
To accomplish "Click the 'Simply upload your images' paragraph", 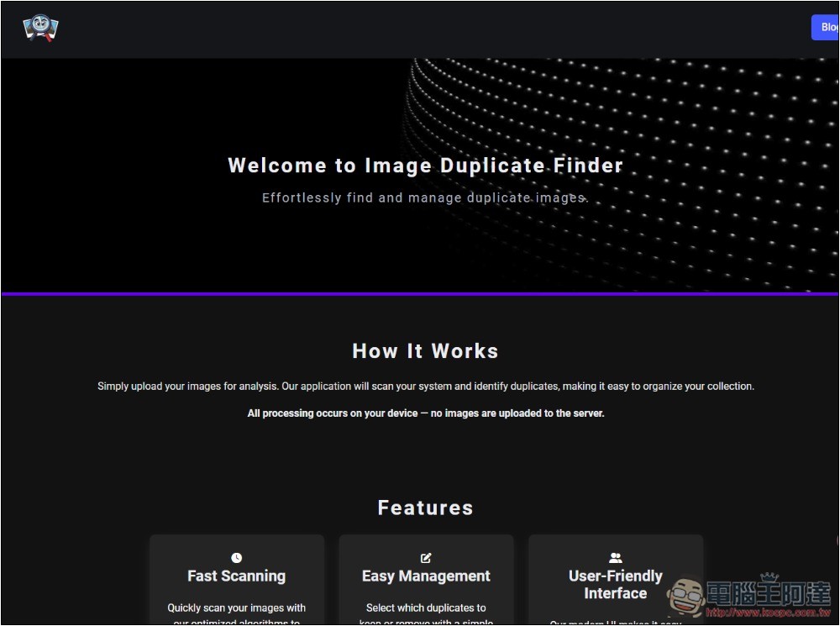I will pyautogui.click(x=425, y=387).
